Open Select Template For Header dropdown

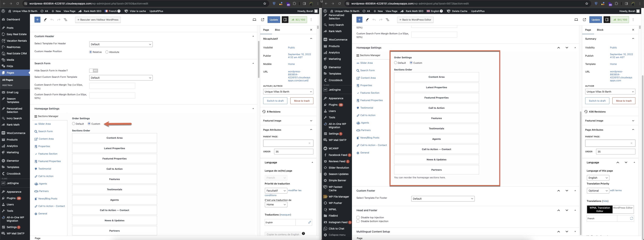tap(121, 44)
